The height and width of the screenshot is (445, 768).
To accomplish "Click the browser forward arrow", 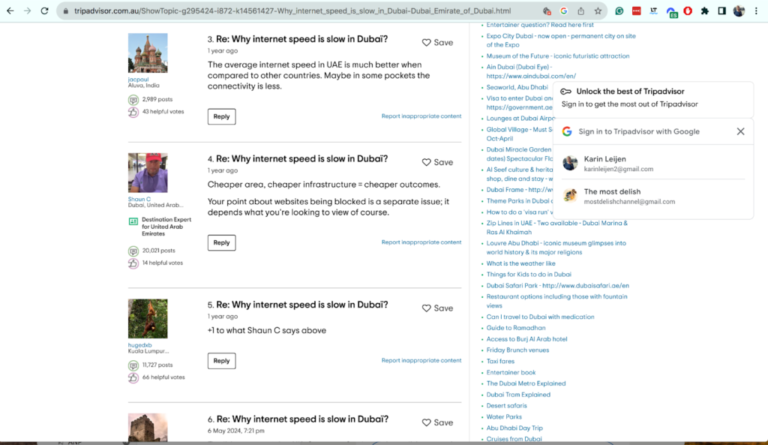I will coord(27,11).
